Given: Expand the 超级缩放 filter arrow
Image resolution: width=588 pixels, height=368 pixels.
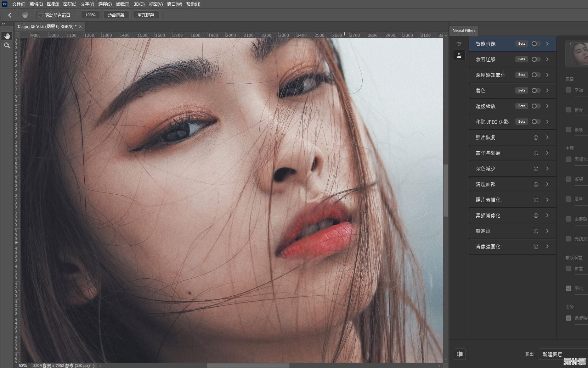Looking at the screenshot, I should tap(547, 106).
